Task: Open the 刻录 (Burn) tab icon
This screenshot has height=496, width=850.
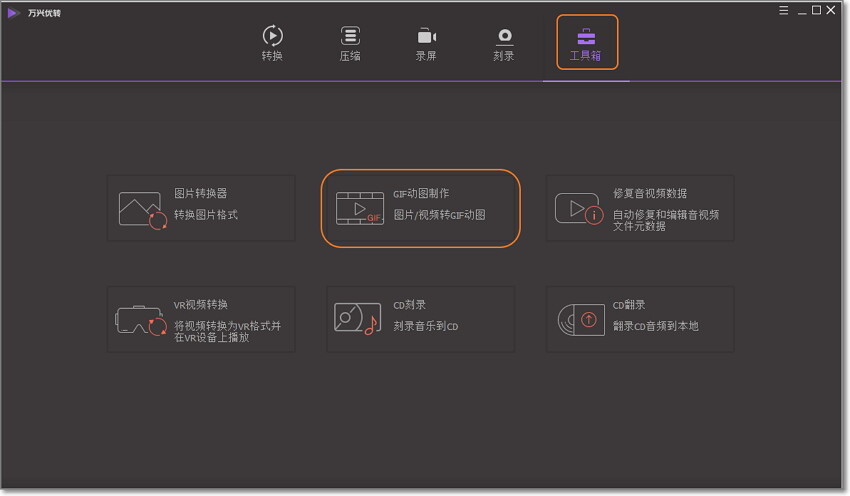Action: tap(505, 36)
